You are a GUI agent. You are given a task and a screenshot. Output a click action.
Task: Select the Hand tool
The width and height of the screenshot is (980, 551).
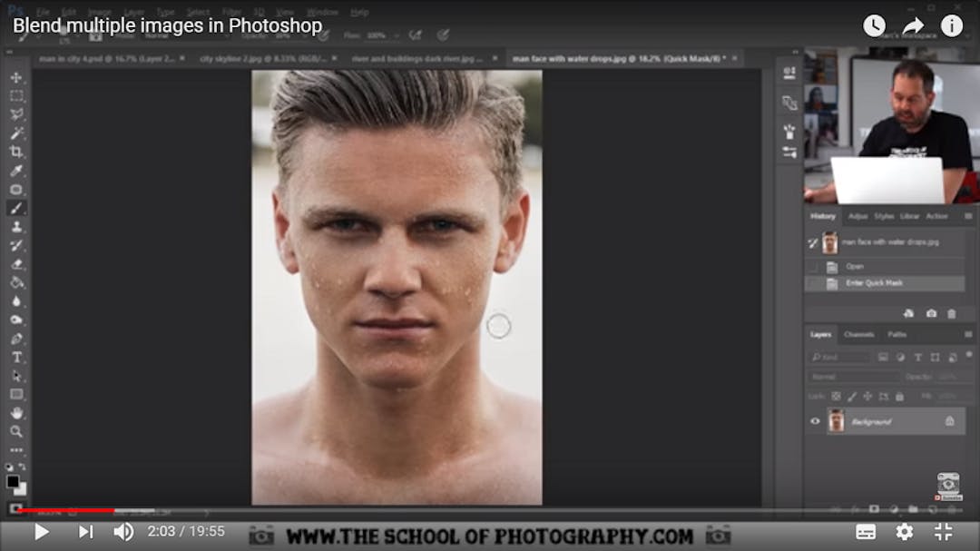[x=16, y=413]
